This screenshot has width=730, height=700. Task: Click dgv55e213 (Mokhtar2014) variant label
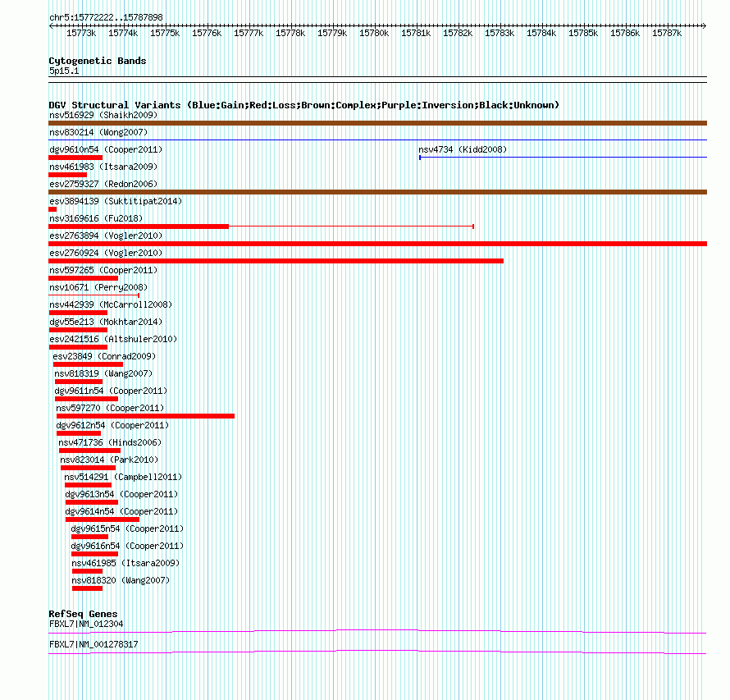[x=106, y=322]
